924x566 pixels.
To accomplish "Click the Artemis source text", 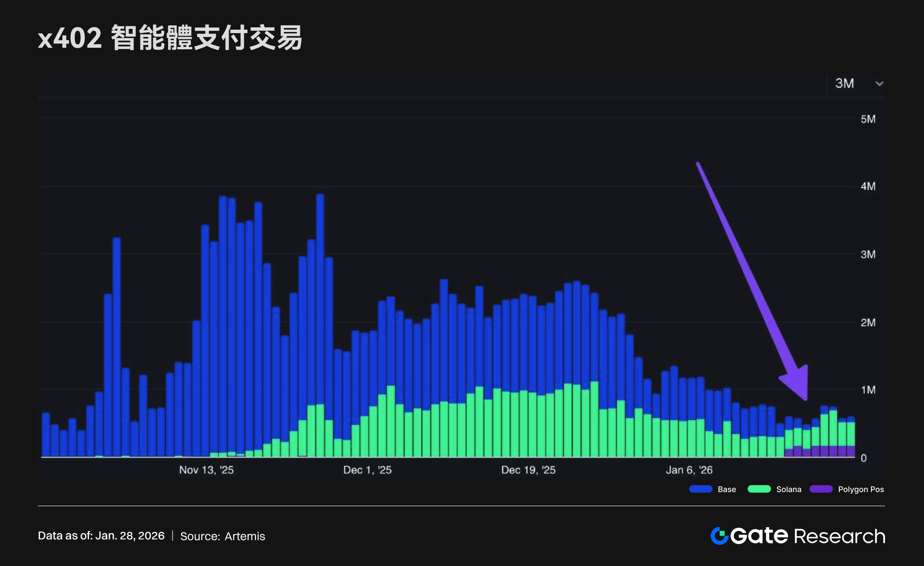I will [244, 536].
